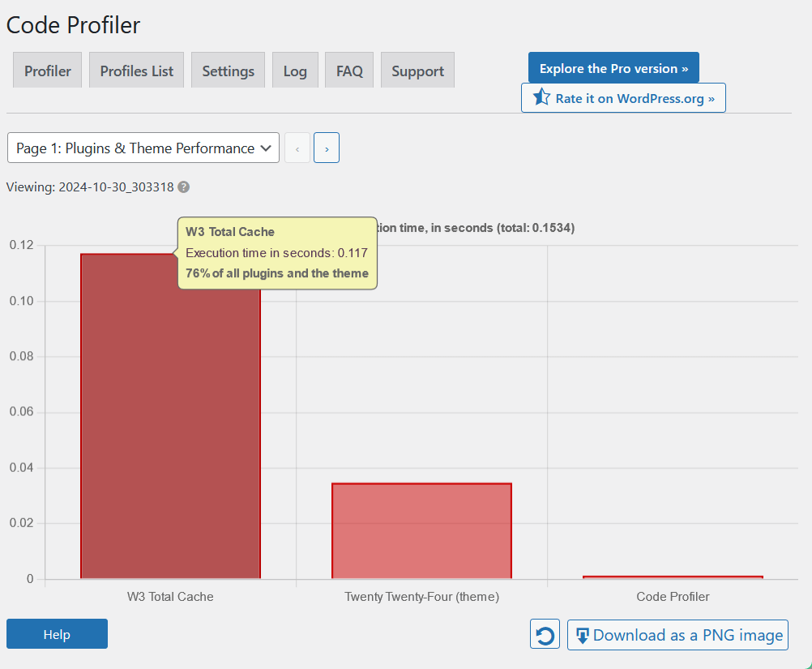
Task: Open the FAQ tab
Action: 349,70
